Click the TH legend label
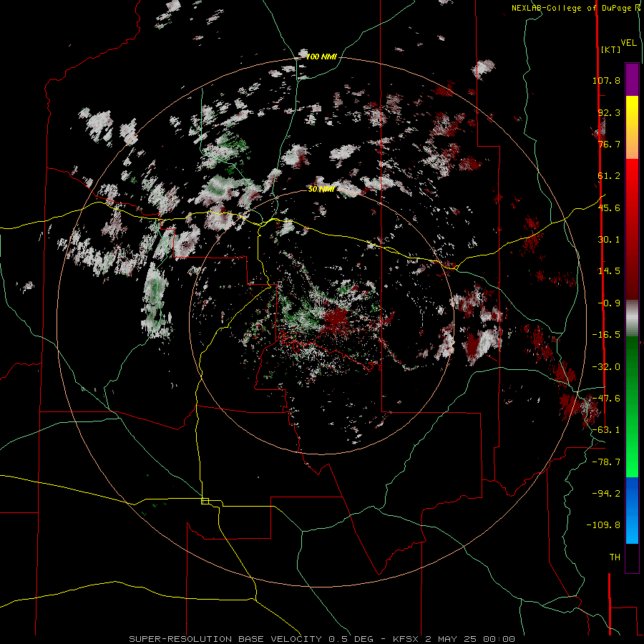The width and height of the screenshot is (644, 644). pos(615,557)
